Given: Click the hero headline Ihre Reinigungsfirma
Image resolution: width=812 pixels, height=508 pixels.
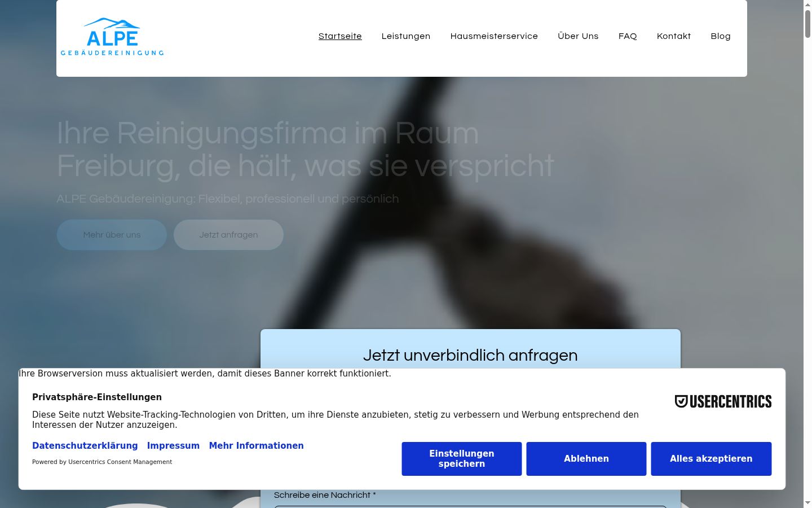Looking at the screenshot, I should point(305,150).
